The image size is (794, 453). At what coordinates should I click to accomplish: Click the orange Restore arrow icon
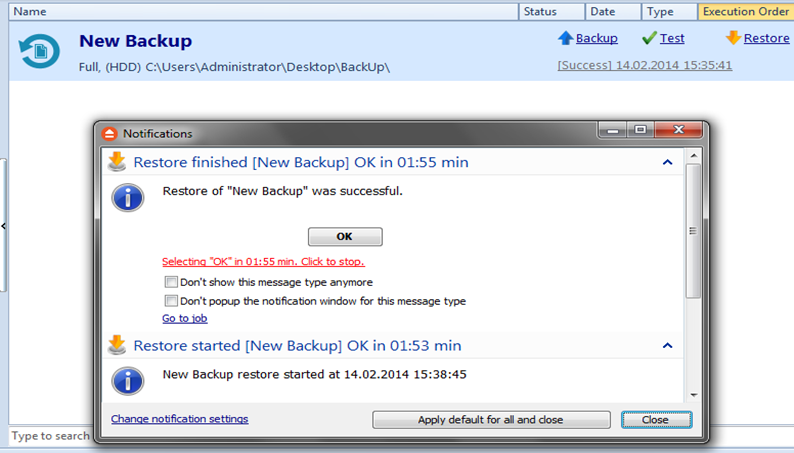pyautogui.click(x=733, y=37)
